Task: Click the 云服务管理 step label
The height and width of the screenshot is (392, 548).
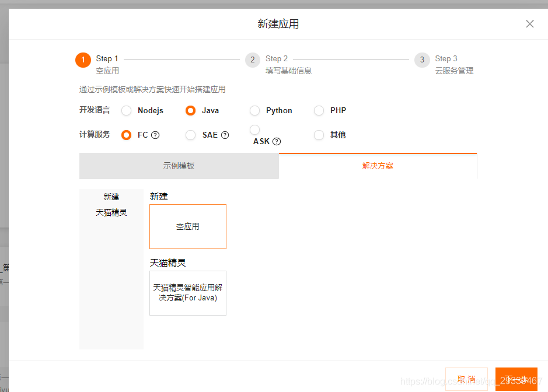Action: [454, 71]
